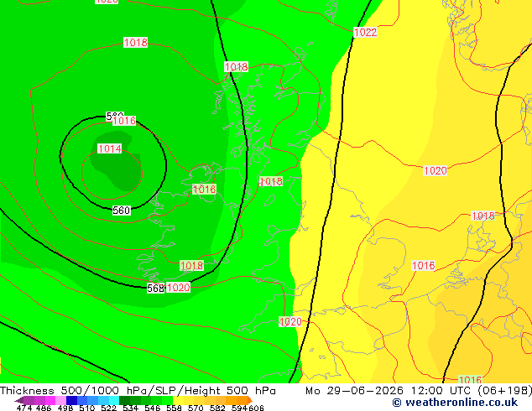The height and width of the screenshot is (411, 532).
Task: Click the 1020 label beside the 568 label
Action: point(178,287)
